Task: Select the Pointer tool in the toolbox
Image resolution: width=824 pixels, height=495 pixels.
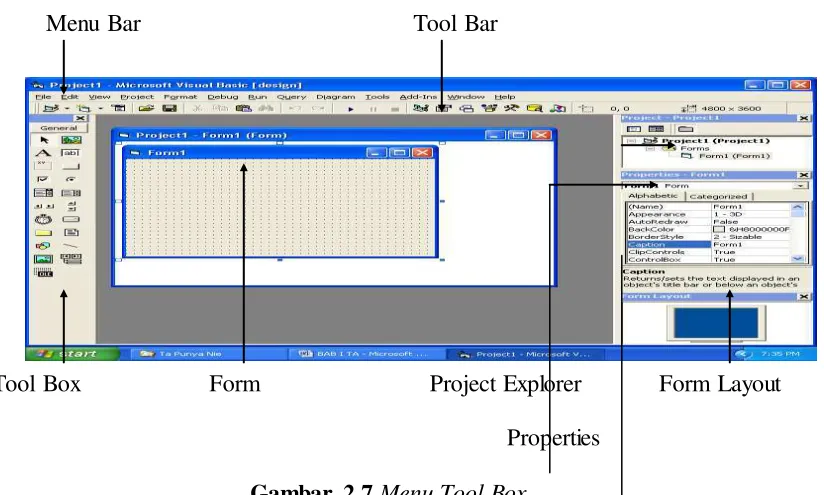Action: pos(44,140)
